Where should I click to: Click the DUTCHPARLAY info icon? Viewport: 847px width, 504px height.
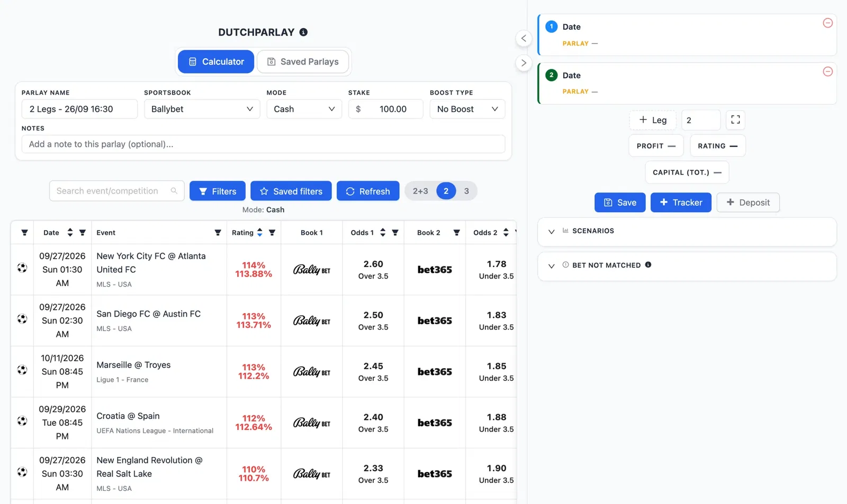click(x=303, y=32)
